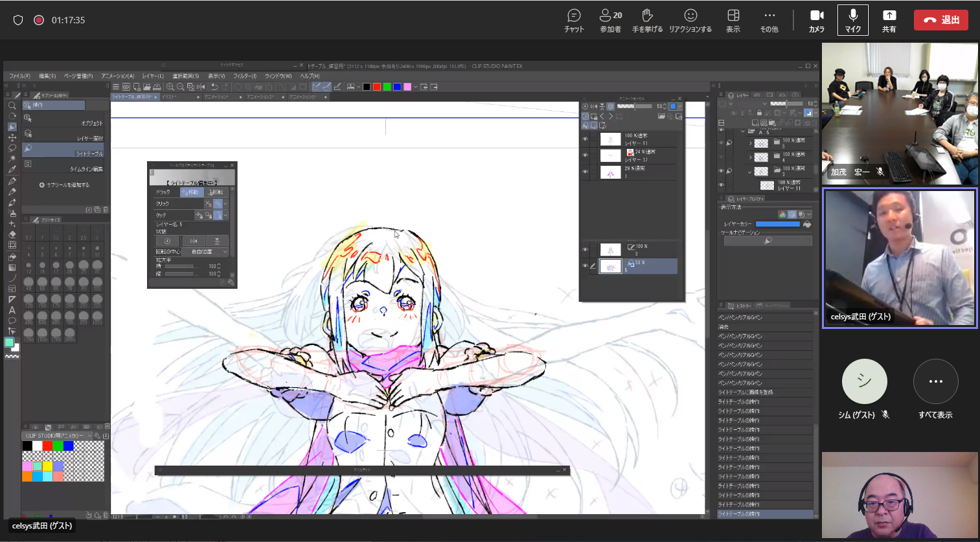The image size is (980, 542).
Task: Click the layer color blue bar
Action: 777,224
